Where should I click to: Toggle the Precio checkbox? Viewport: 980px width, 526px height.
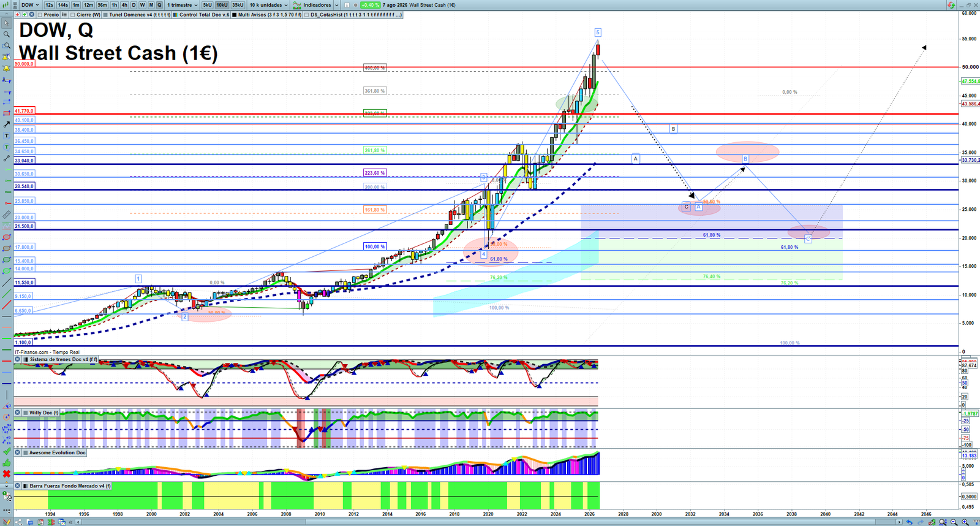40,15
